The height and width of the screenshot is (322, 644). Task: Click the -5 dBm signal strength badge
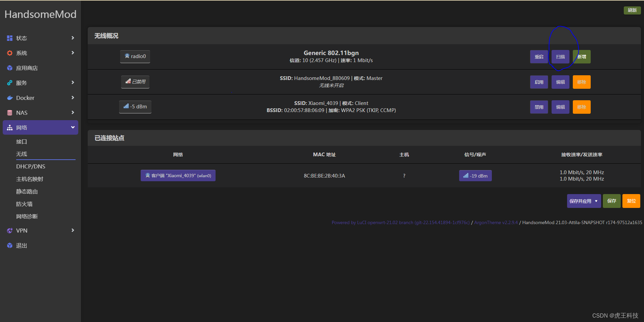[135, 107]
